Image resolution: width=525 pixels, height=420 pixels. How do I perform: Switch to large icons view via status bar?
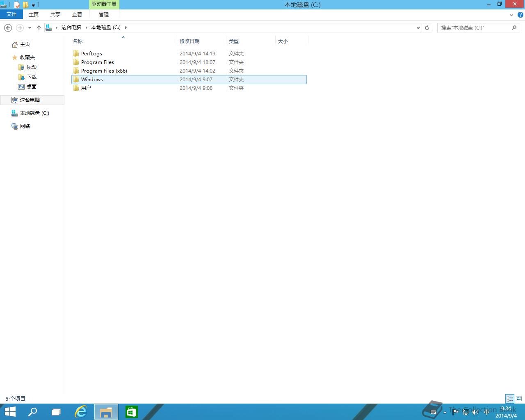pos(519,399)
